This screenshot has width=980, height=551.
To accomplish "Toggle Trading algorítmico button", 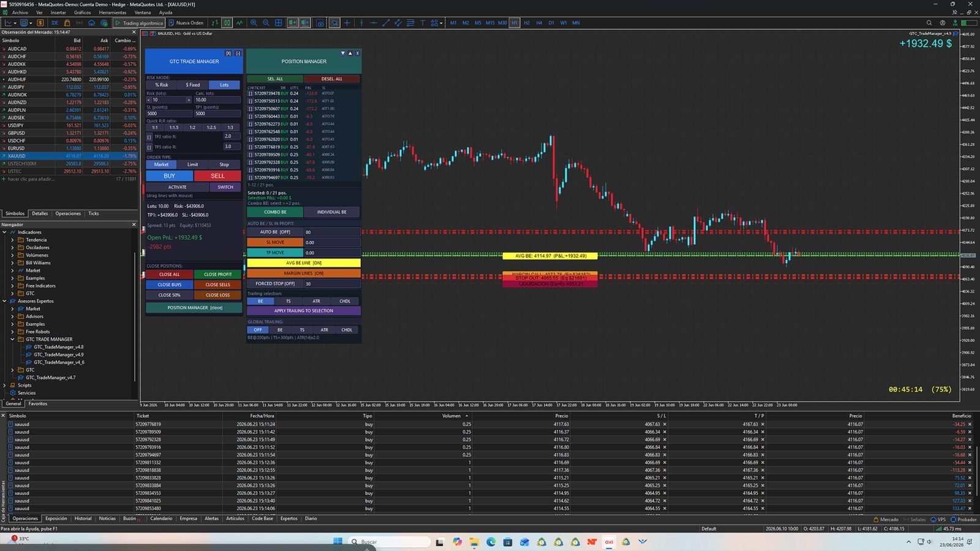I will pos(139,23).
